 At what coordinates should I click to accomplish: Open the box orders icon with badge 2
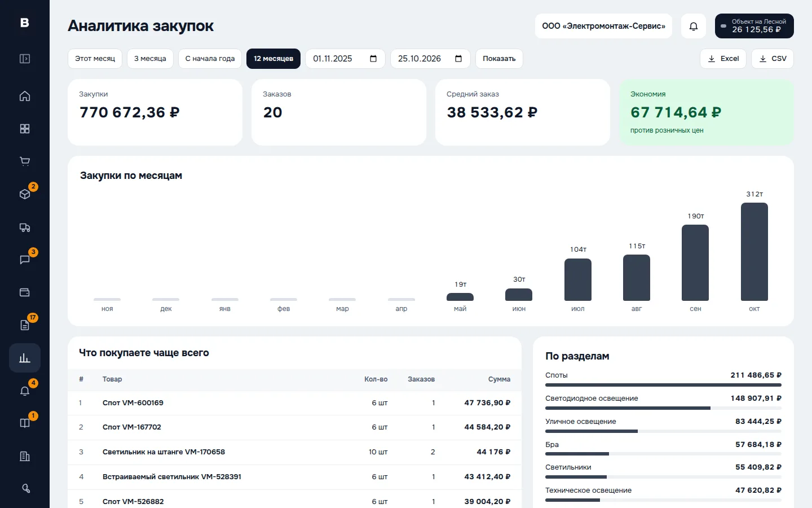[x=25, y=194]
